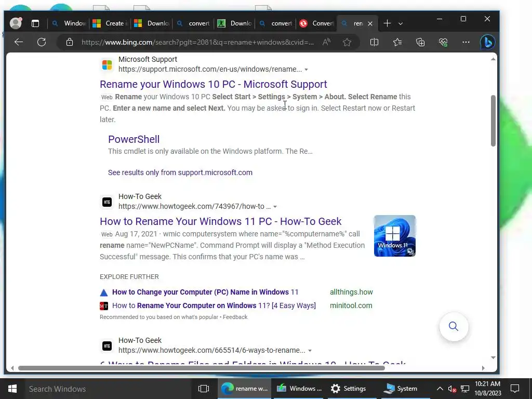Image resolution: width=532 pixels, height=399 pixels.
Task: Open Bing Chat sidebar icon
Action: (x=487, y=43)
